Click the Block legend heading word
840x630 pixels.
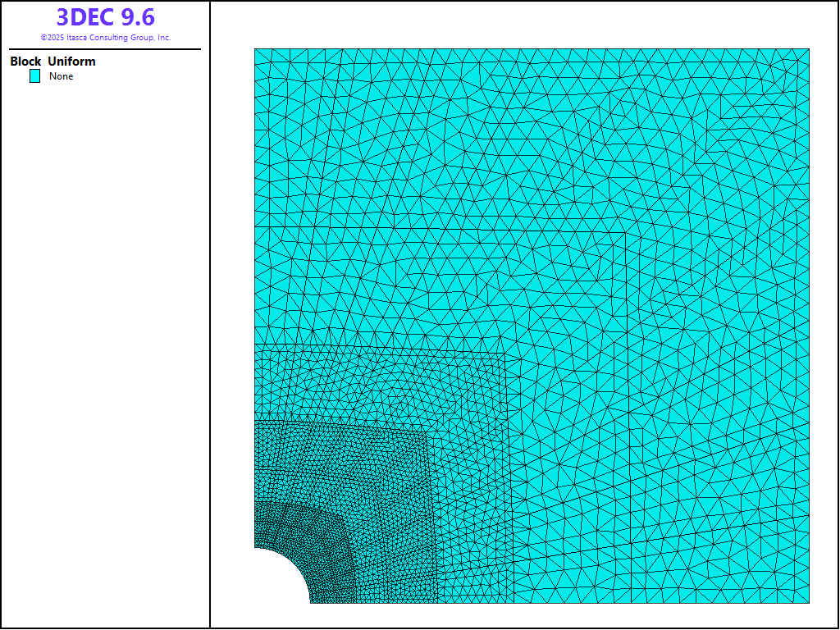point(25,62)
